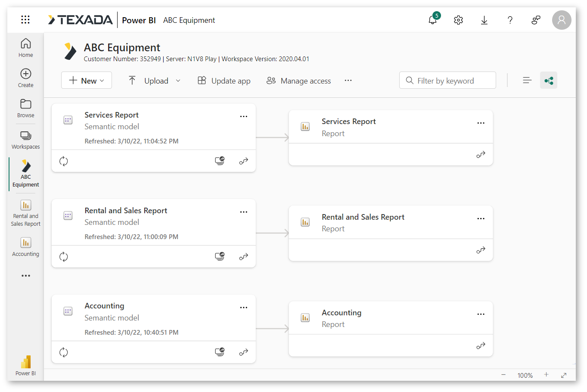
Task: Open more options for Rental and Sales Report report
Action: [x=481, y=219]
